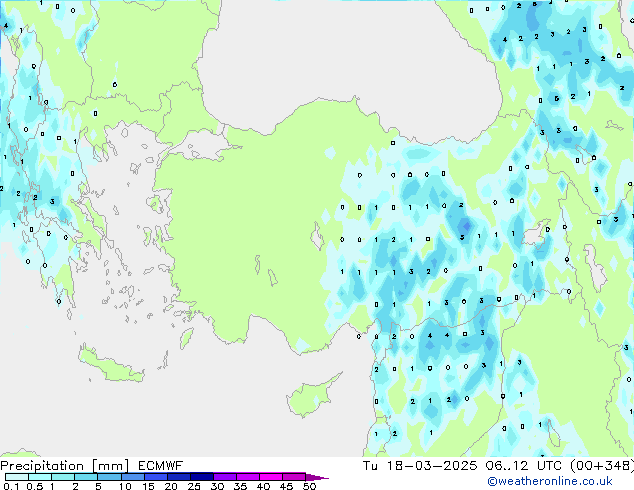Click the '[mm]' unit label

pos(110,466)
